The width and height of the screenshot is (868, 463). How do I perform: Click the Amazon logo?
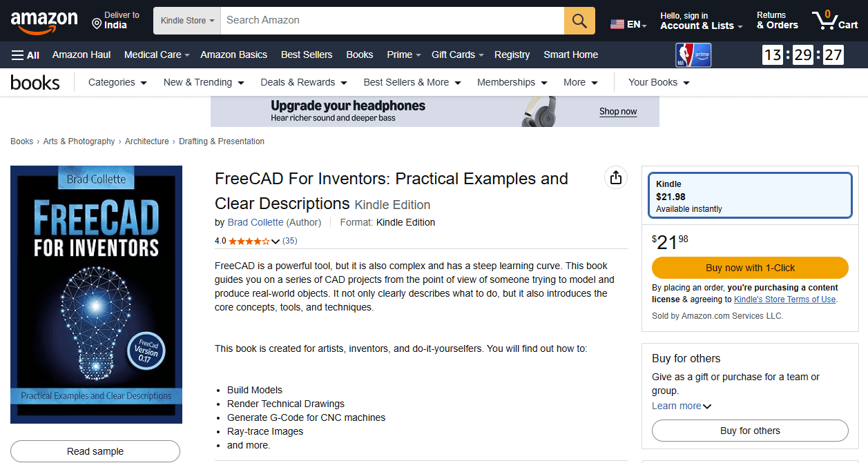click(x=44, y=21)
